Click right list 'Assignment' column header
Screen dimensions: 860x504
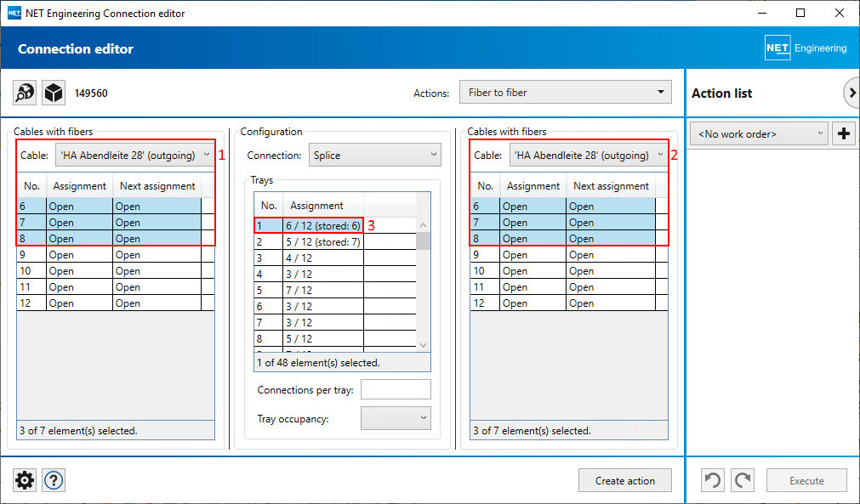tap(533, 186)
